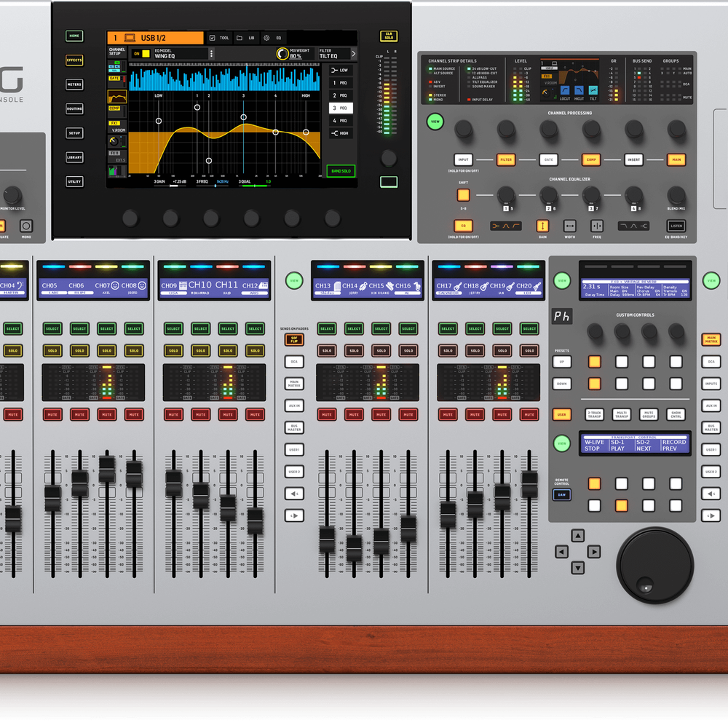
Task: Open the EQ gear settings icon
Action: tap(266, 38)
